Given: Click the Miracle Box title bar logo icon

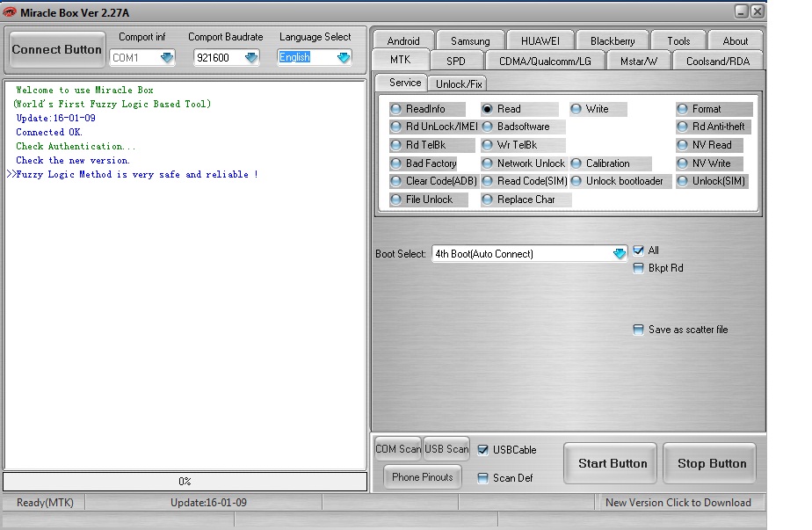Looking at the screenshot, I should point(10,12).
